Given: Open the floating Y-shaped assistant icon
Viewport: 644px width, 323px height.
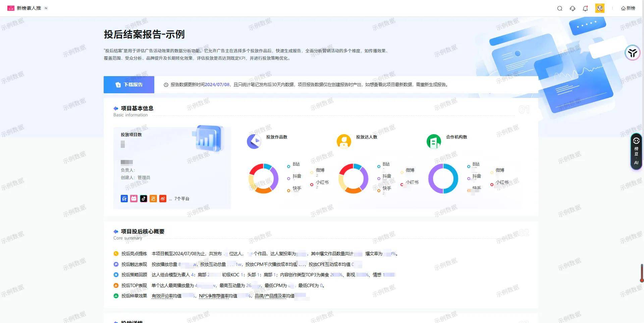Looking at the screenshot, I should pyautogui.click(x=633, y=53).
